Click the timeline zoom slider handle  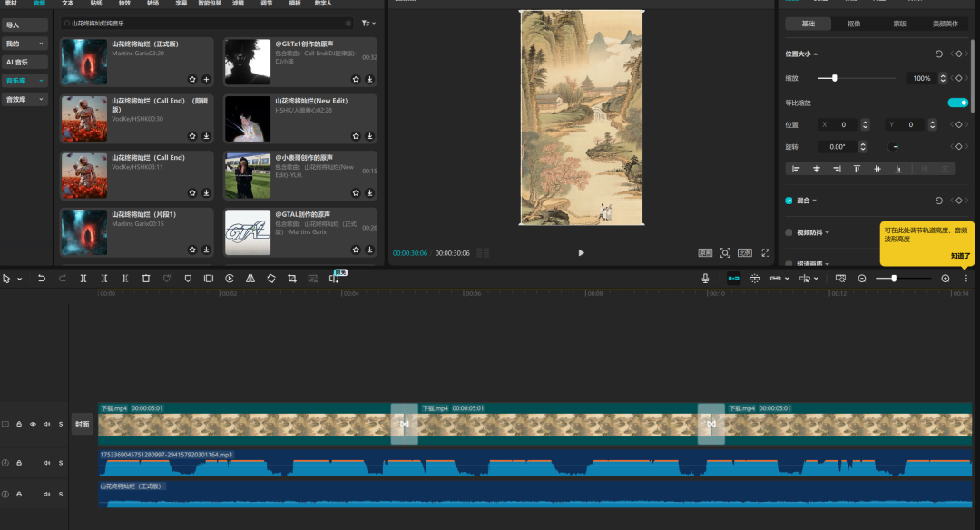click(894, 279)
